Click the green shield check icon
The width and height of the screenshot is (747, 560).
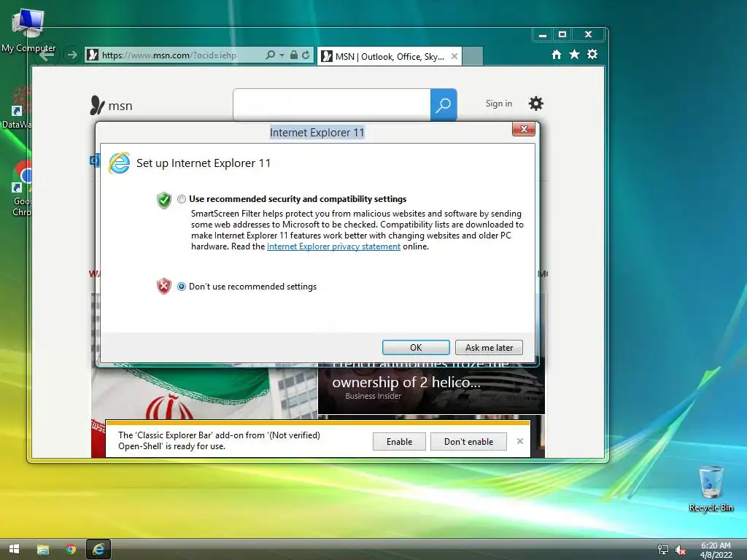(164, 200)
